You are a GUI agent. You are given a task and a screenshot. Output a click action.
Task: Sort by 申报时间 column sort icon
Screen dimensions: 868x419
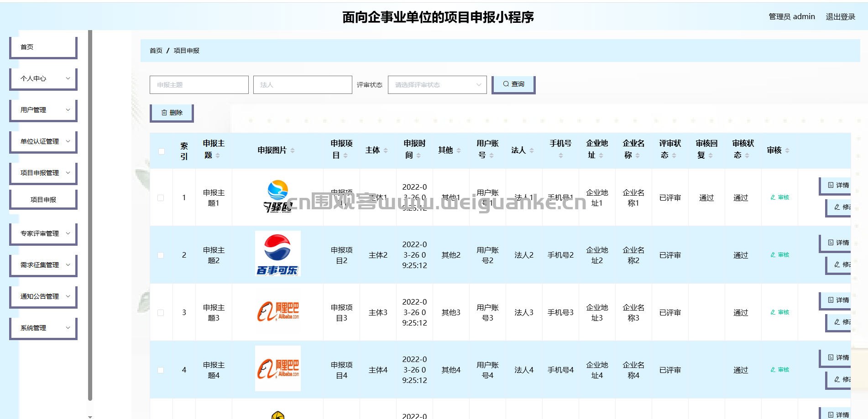click(418, 155)
